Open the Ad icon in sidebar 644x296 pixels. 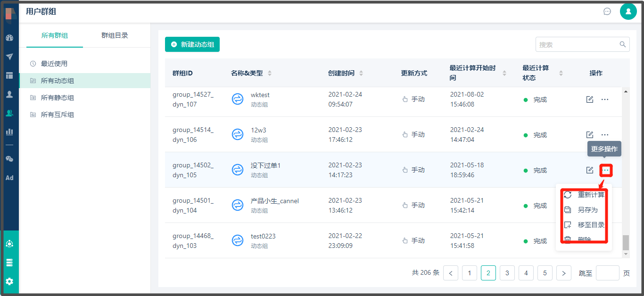pos(9,178)
